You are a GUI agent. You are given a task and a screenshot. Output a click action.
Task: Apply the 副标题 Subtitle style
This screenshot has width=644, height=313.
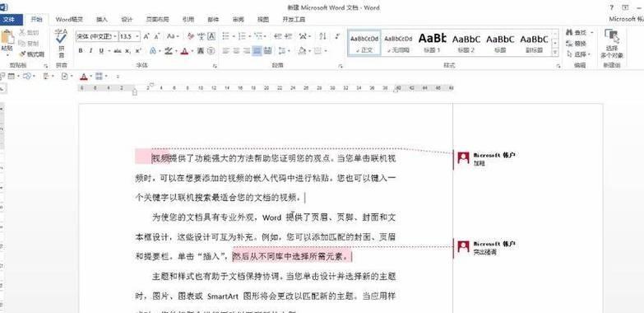coord(534,43)
